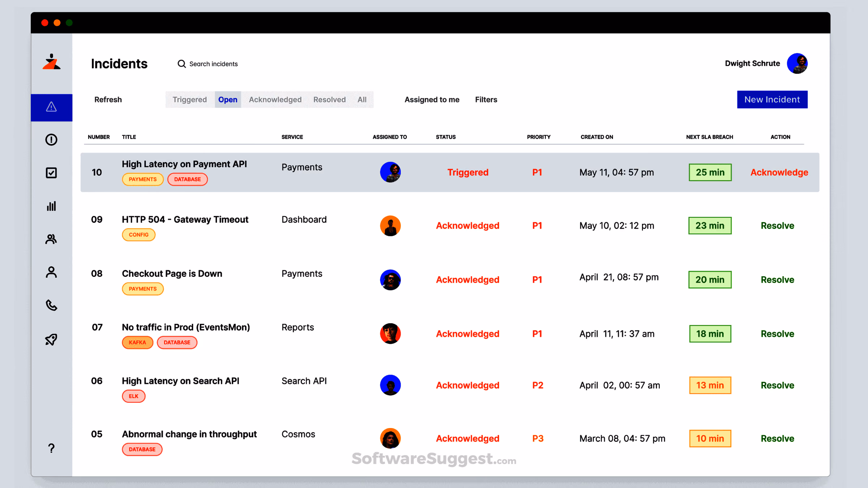The height and width of the screenshot is (488, 868).
Task: Click the Dwight Schrute user name
Action: click(752, 64)
